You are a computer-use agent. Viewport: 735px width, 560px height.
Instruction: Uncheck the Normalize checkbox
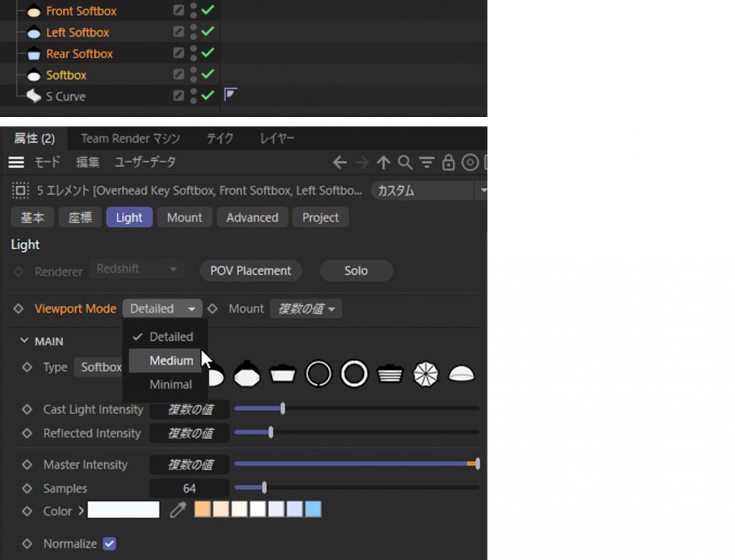pyautogui.click(x=109, y=543)
